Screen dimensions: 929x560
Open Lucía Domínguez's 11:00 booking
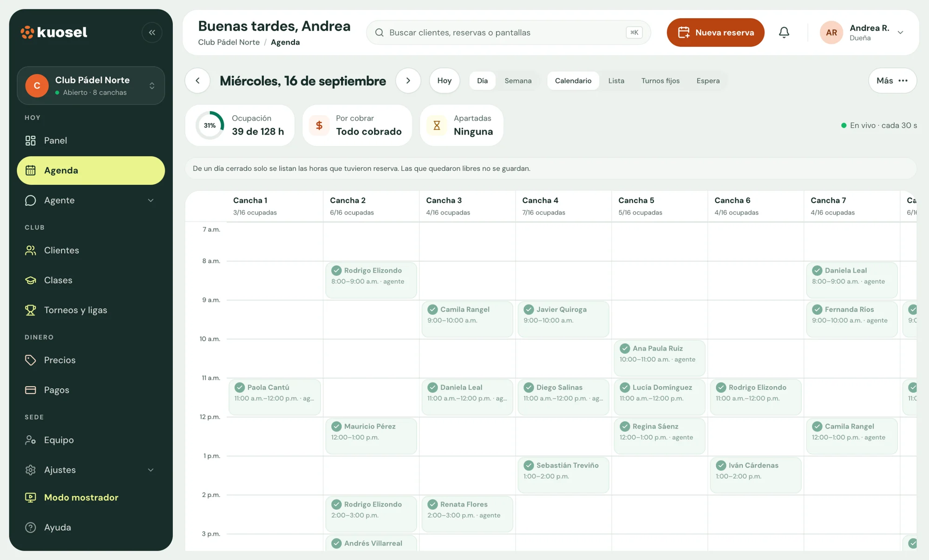pyautogui.click(x=660, y=397)
